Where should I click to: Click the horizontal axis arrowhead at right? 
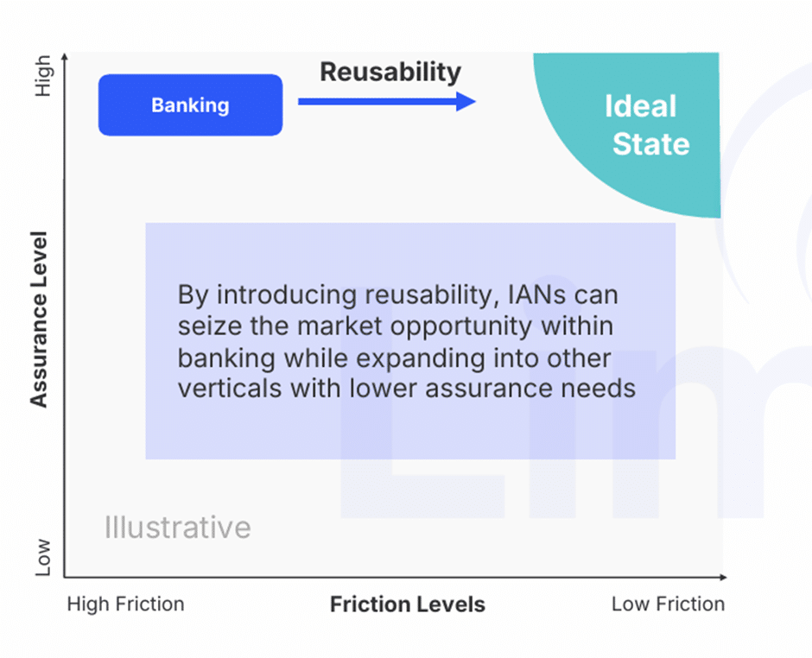click(723, 577)
